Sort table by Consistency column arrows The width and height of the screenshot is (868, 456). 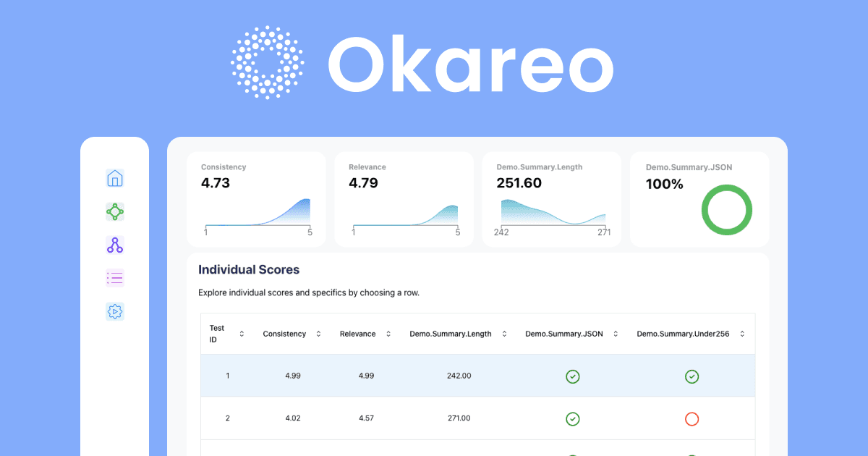click(318, 334)
